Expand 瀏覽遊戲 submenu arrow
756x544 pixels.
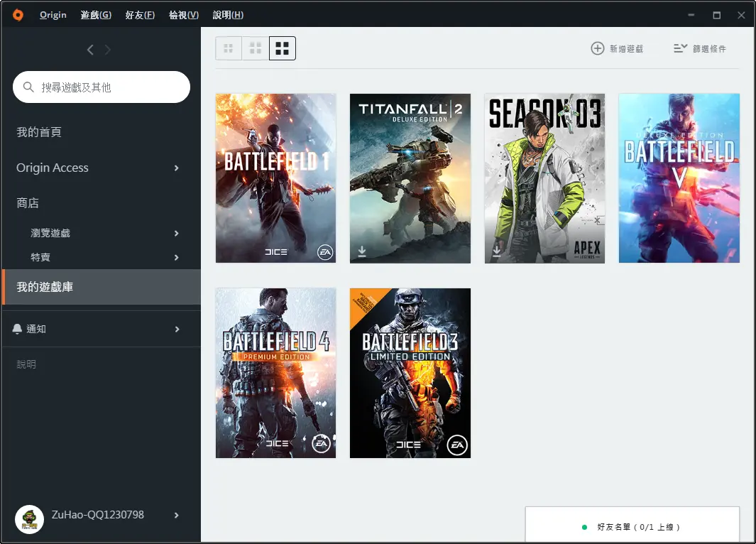[177, 234]
